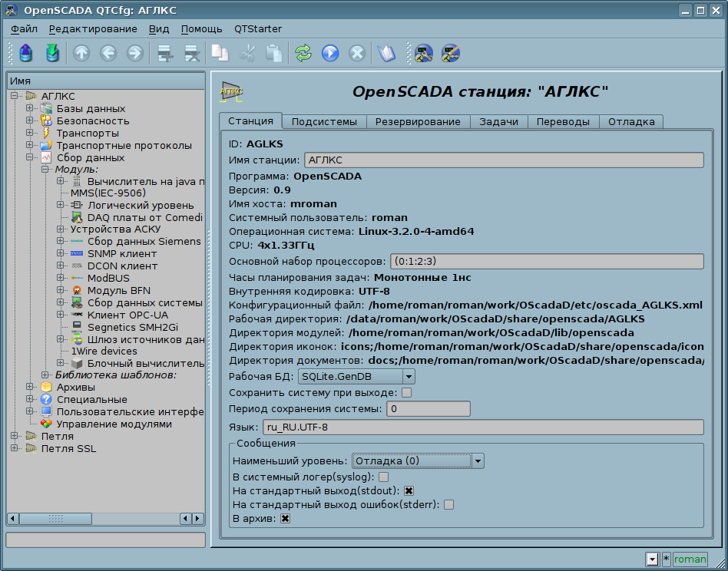The height and width of the screenshot is (571, 728).
Task: Refresh the page with the green arrows icon
Action: (303, 53)
